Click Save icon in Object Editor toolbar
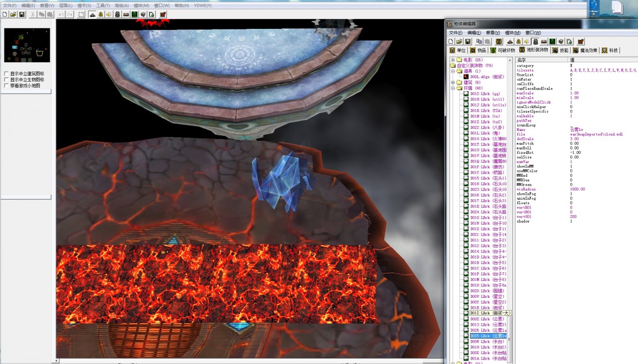638x364 pixels. [468, 41]
